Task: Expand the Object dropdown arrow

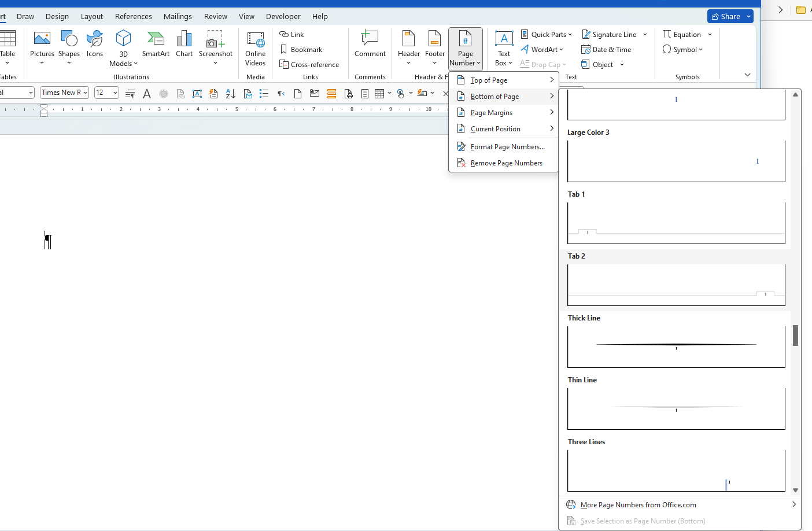Action: [622, 65]
